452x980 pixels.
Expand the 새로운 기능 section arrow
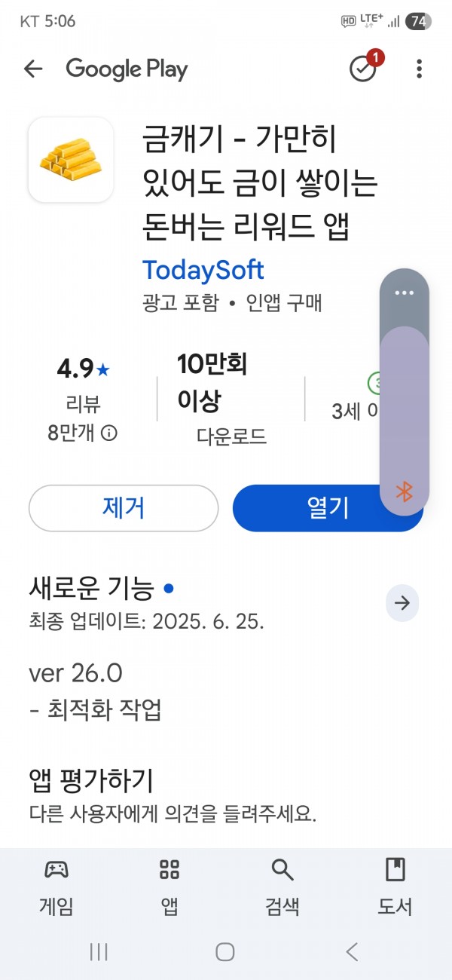402,602
